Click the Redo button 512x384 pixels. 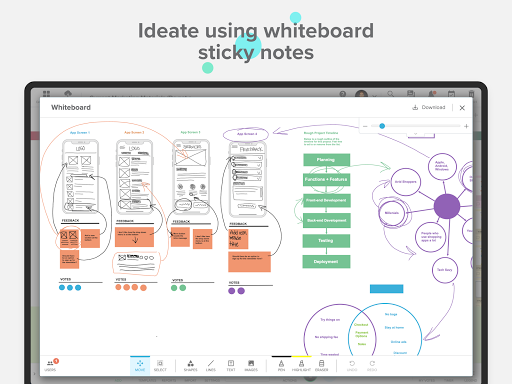point(372,366)
